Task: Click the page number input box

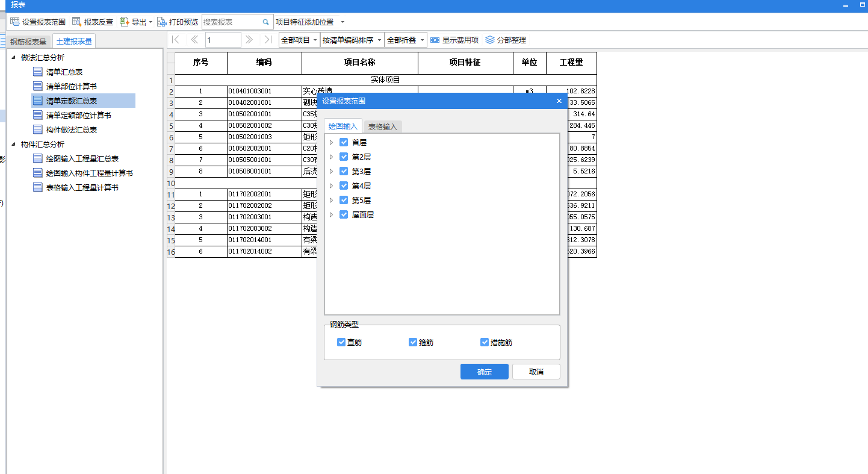Action: click(223, 40)
